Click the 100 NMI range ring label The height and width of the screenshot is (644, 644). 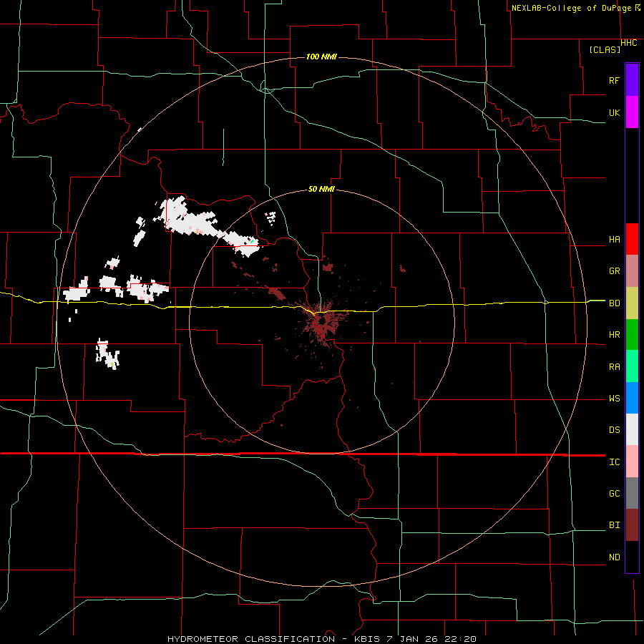click(321, 57)
